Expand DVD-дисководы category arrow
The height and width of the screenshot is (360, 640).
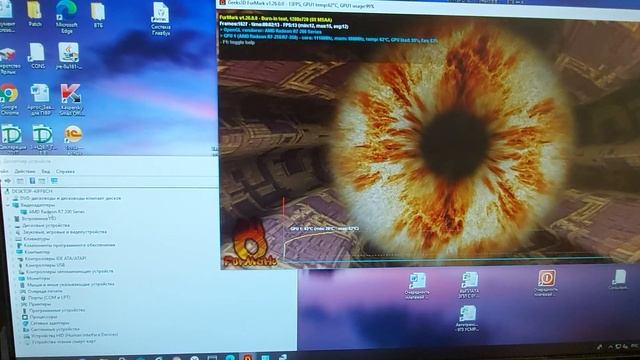click(8, 198)
